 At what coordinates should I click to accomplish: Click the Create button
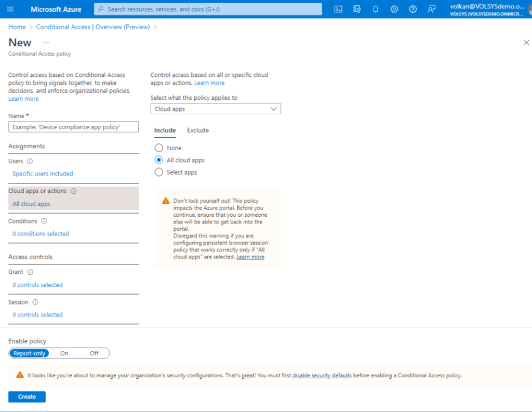(27, 396)
